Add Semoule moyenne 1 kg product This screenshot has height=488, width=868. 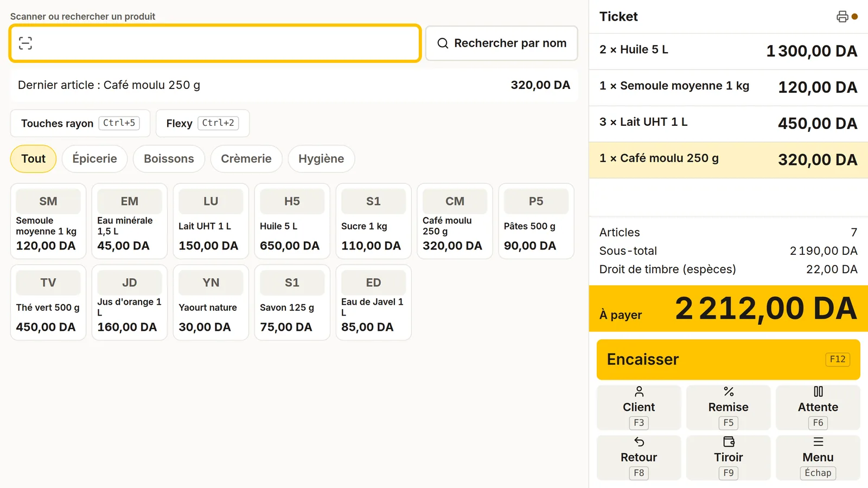coord(48,221)
